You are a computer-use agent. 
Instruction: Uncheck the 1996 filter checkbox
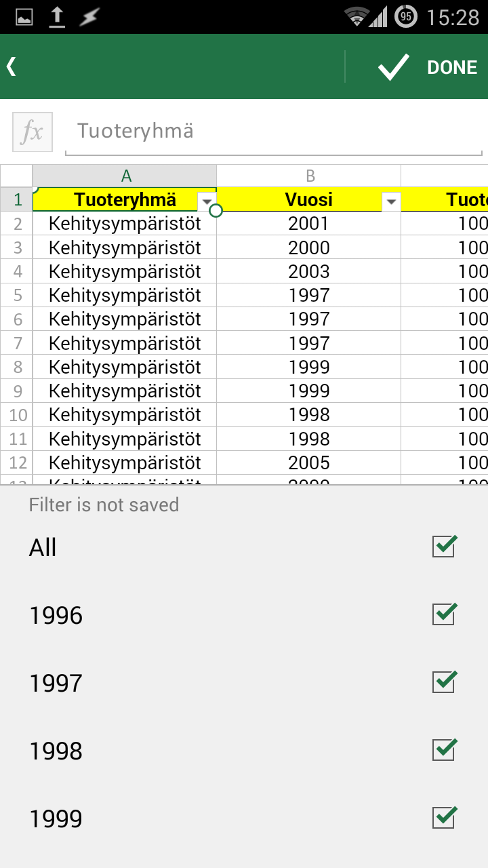pos(444,614)
